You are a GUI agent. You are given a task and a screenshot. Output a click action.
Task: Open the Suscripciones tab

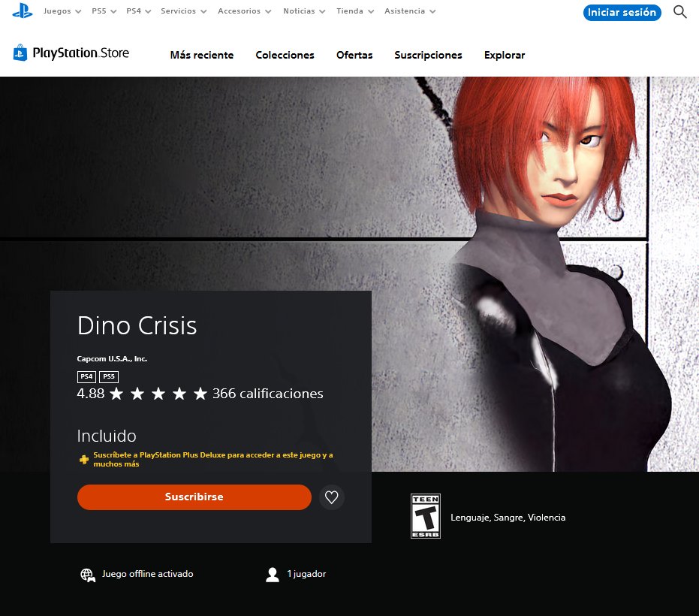tap(428, 55)
